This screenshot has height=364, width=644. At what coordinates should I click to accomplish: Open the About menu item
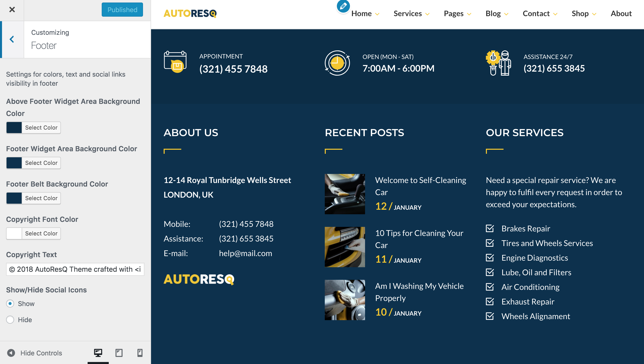pos(621,14)
